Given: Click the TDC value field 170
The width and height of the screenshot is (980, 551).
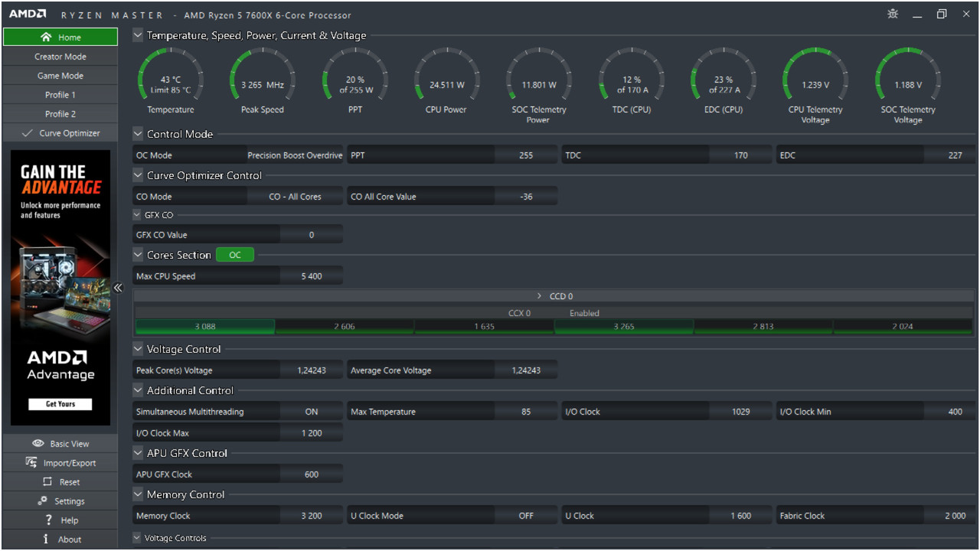Looking at the screenshot, I should point(740,155).
